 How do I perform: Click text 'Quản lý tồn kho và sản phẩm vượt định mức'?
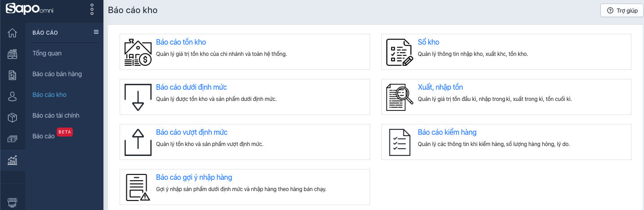click(x=210, y=144)
